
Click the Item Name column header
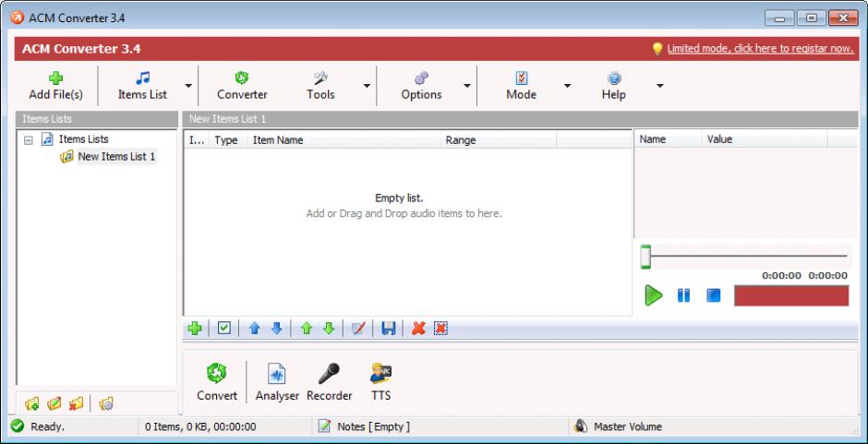pos(344,140)
